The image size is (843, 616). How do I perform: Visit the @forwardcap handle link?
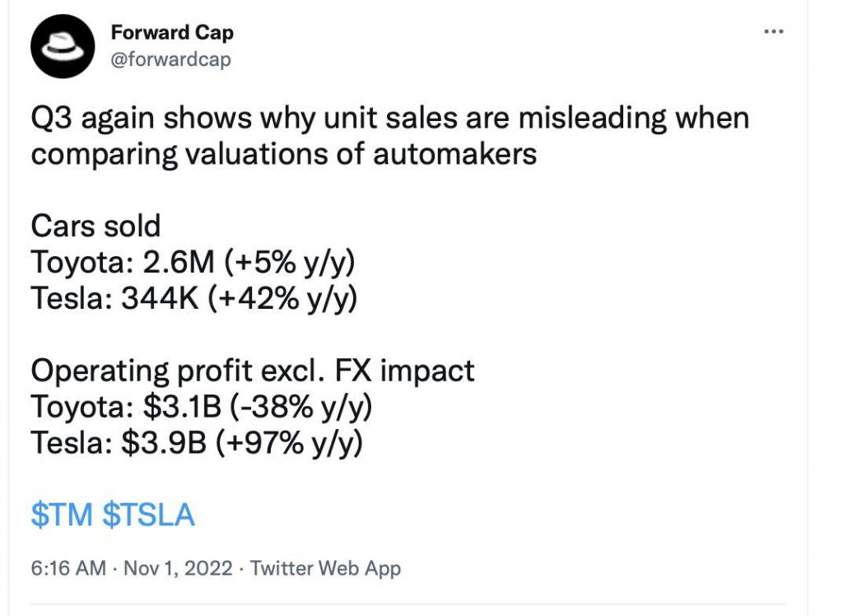point(171,59)
